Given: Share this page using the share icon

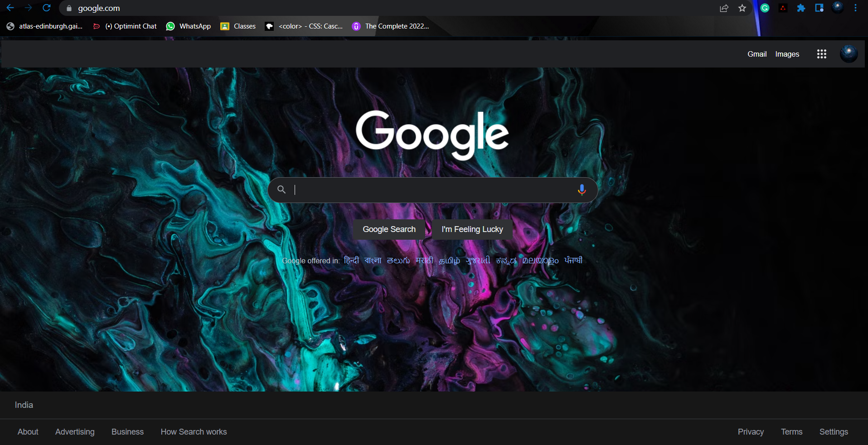Looking at the screenshot, I should [x=724, y=8].
